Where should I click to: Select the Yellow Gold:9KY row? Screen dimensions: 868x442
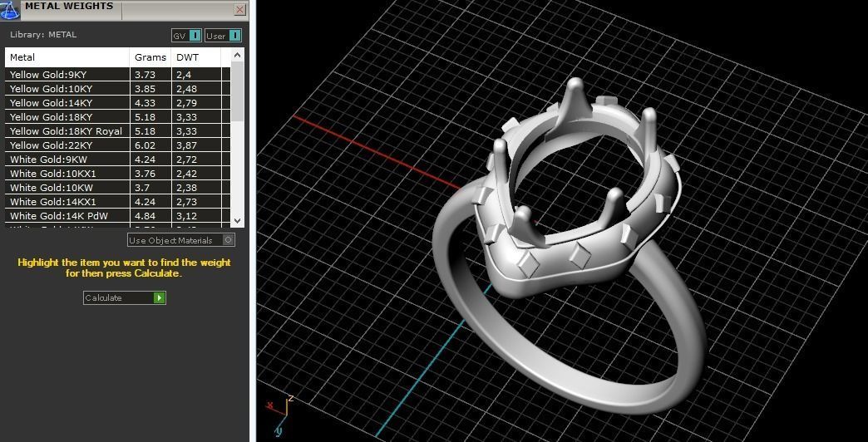point(117,75)
